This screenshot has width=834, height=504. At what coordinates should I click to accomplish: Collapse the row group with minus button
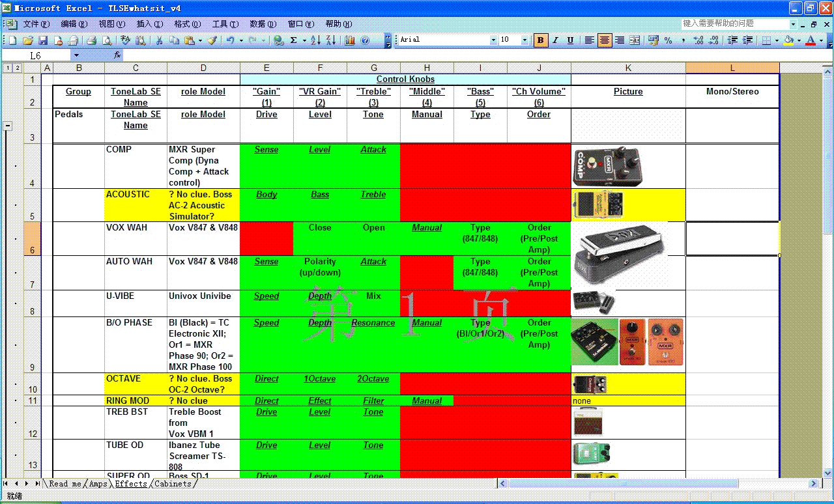pos(7,126)
